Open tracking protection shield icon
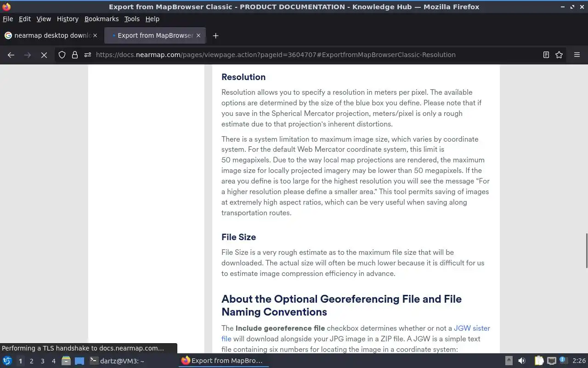Screen dimensions: 588x368 (62, 55)
